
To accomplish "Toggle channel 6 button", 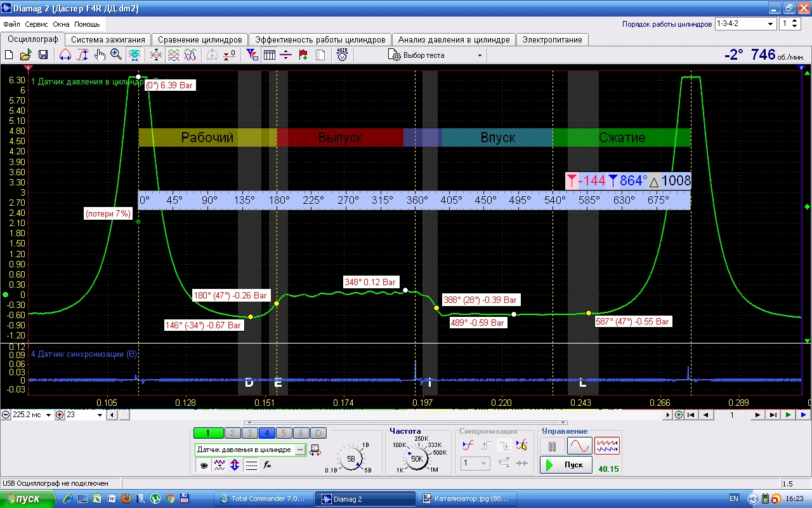I will [301, 434].
